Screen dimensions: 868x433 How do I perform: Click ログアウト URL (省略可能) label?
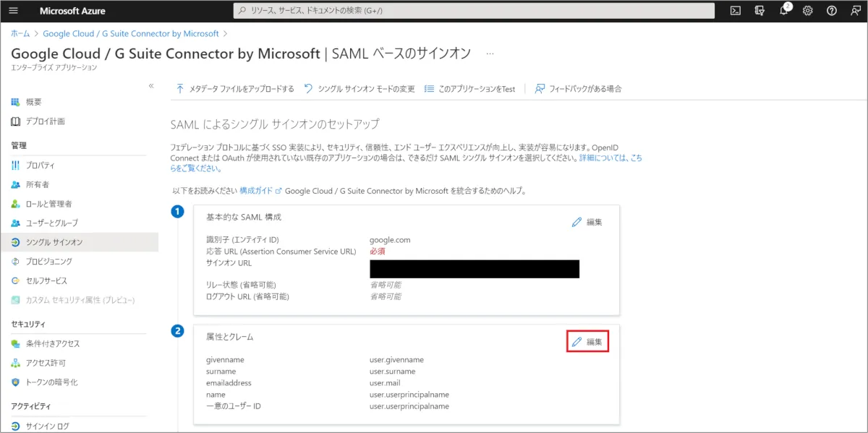(247, 296)
